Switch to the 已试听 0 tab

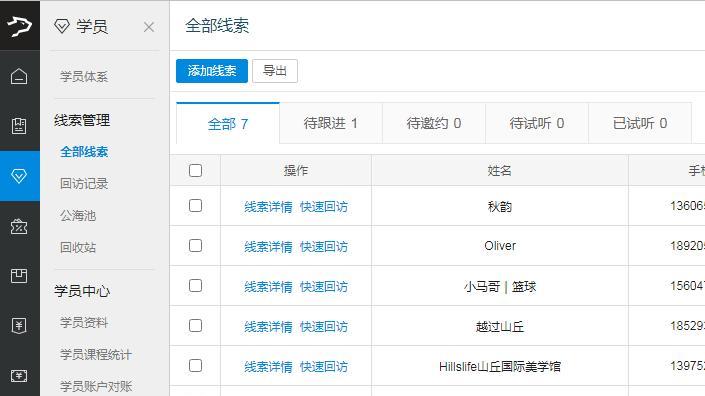(640, 123)
